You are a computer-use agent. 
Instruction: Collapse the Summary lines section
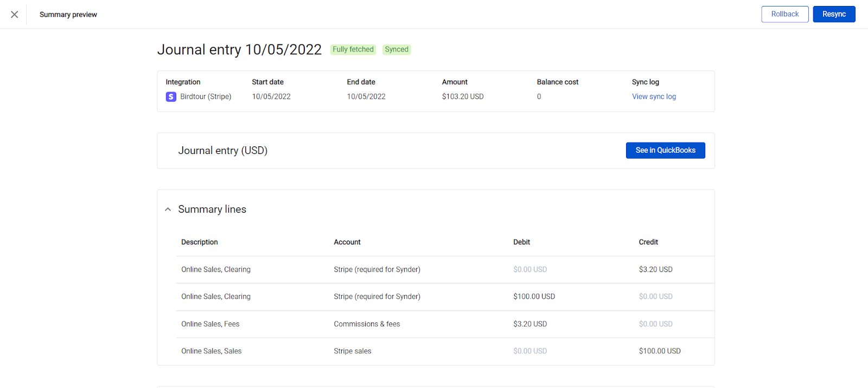(168, 209)
